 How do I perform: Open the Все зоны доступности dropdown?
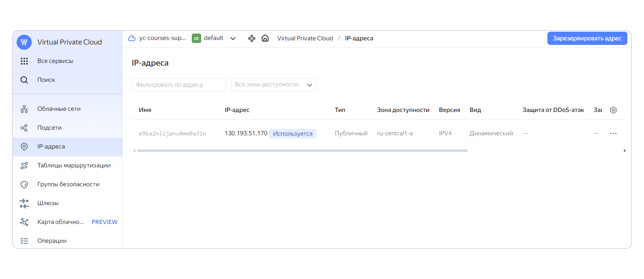274,84
